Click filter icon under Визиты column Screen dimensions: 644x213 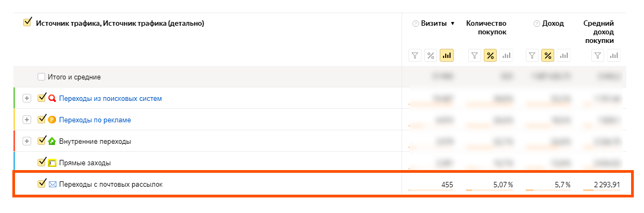click(x=416, y=55)
